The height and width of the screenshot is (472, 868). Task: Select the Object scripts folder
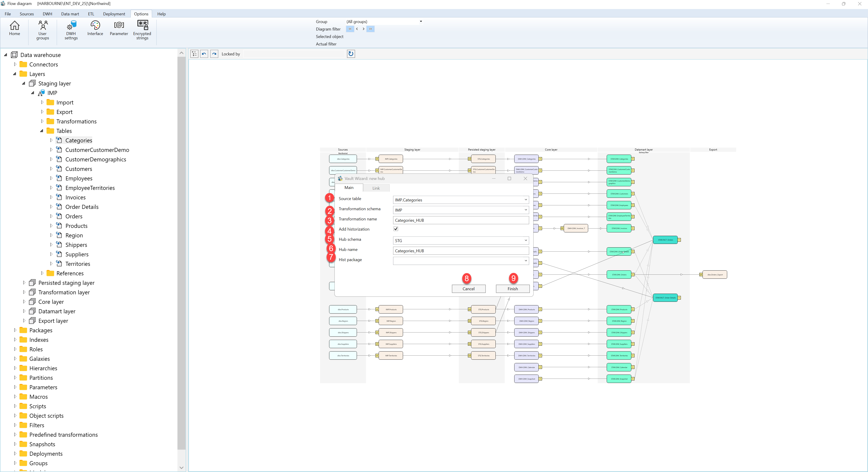coord(46,416)
